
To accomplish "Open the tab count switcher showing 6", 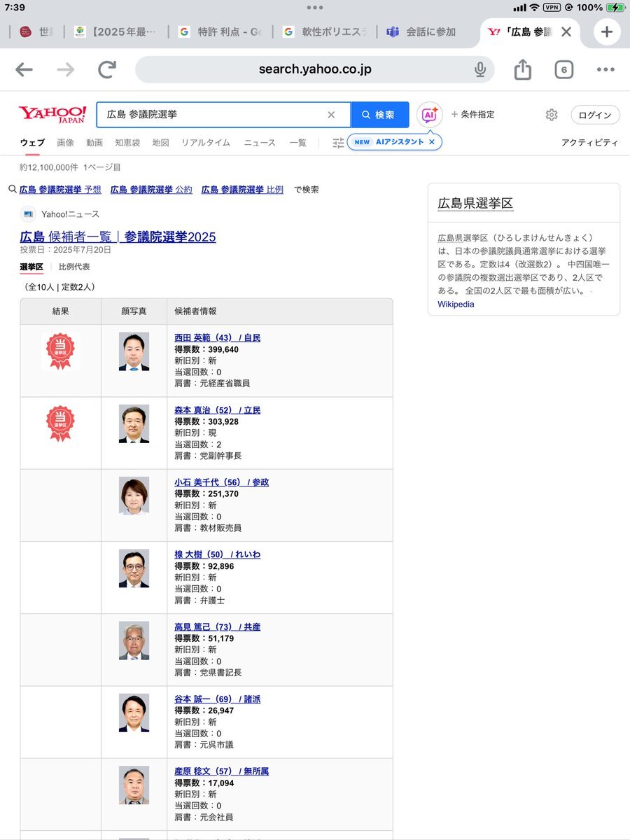I will [x=564, y=69].
